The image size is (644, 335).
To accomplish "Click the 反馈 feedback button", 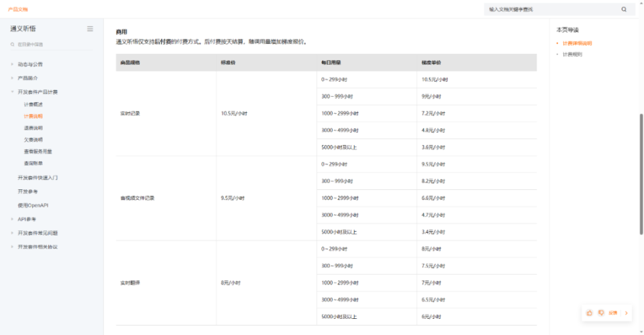I will point(612,313).
